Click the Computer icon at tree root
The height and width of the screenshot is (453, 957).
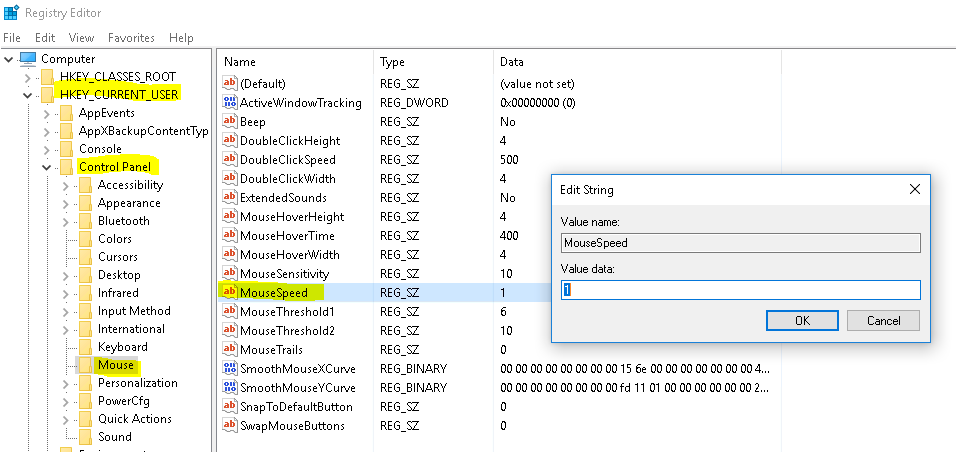coord(27,59)
